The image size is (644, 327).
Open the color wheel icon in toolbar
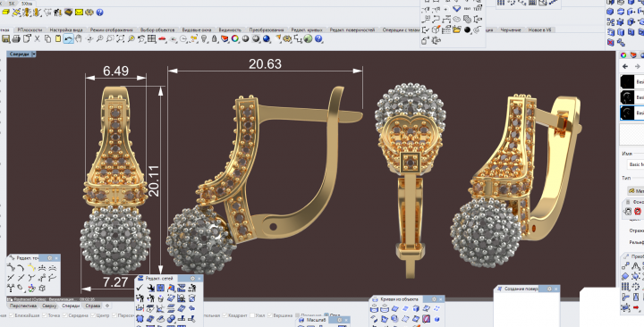[x=235, y=39]
